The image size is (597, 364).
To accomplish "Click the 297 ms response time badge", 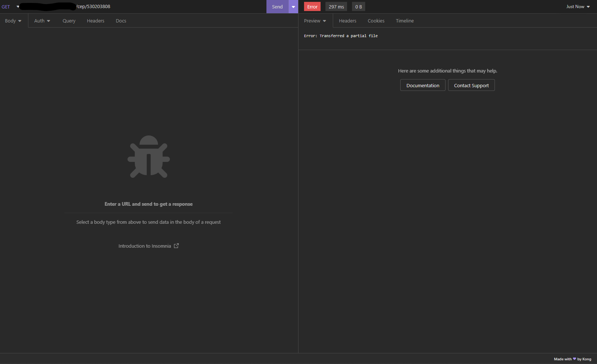I will pyautogui.click(x=336, y=6).
